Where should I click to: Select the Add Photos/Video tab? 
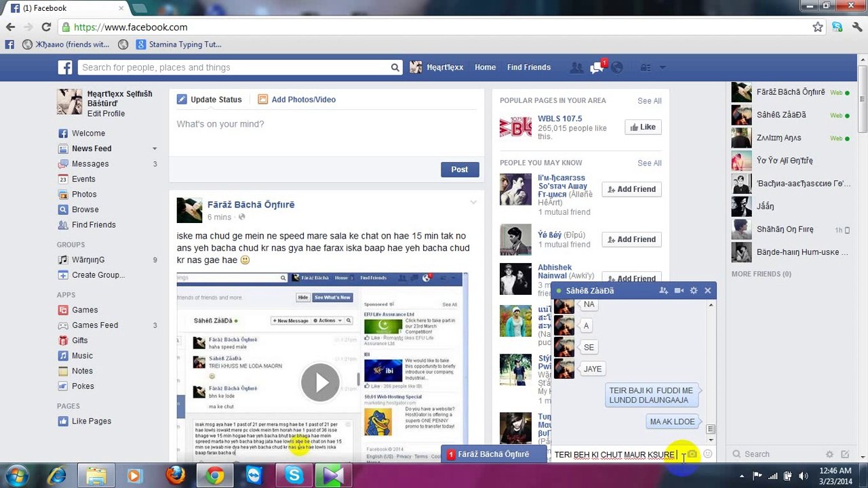pos(297,100)
